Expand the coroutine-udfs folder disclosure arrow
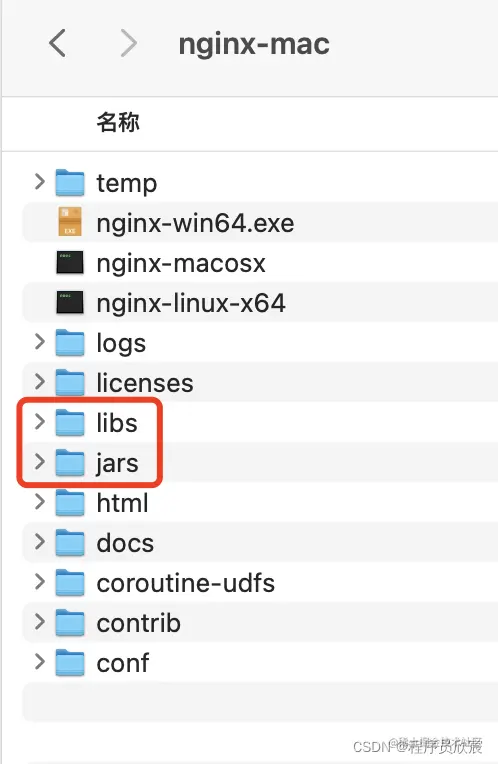Viewport: 498px width, 764px height. [40, 581]
